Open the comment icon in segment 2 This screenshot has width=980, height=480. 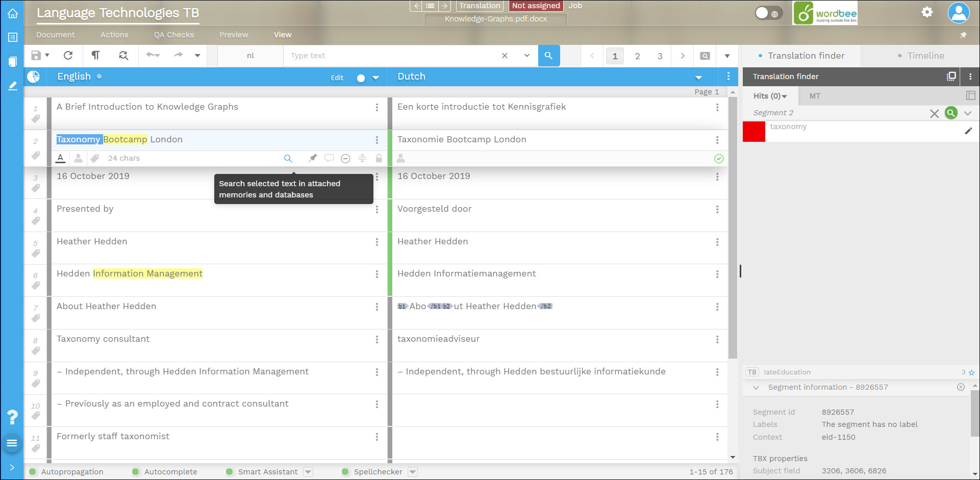point(329,158)
